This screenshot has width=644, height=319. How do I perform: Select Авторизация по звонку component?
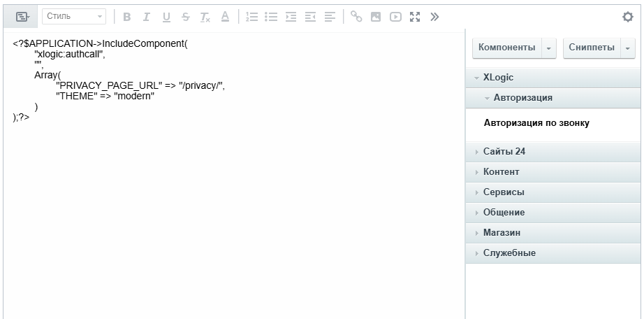[x=536, y=123]
